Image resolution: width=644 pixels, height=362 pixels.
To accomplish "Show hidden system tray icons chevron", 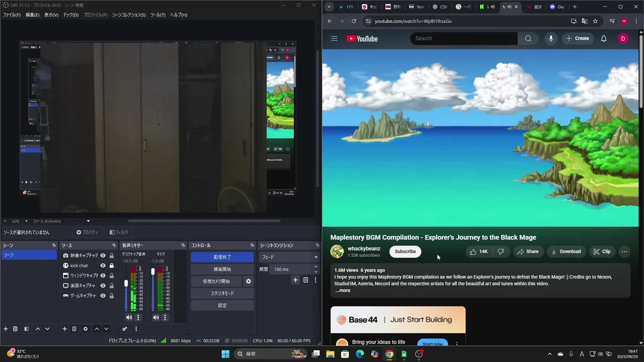I will (549, 354).
